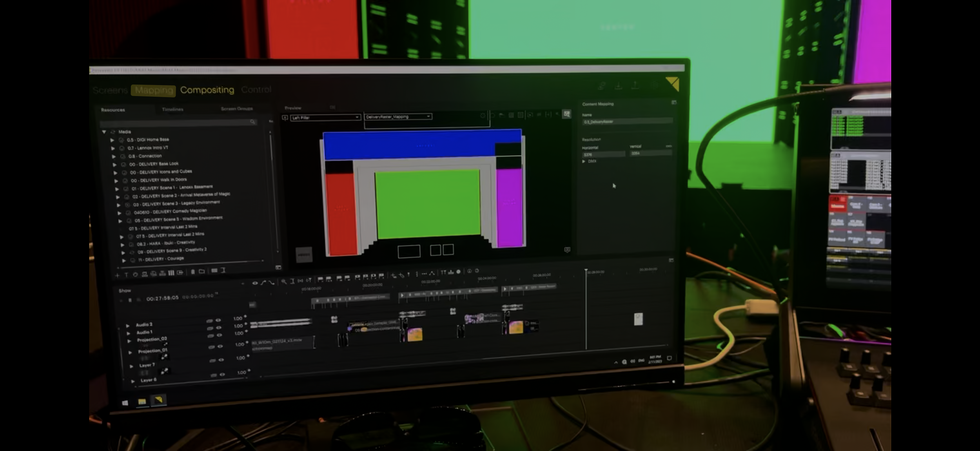Click the magenta right pillar in preview
The height and width of the screenshot is (451, 980).
click(510, 208)
